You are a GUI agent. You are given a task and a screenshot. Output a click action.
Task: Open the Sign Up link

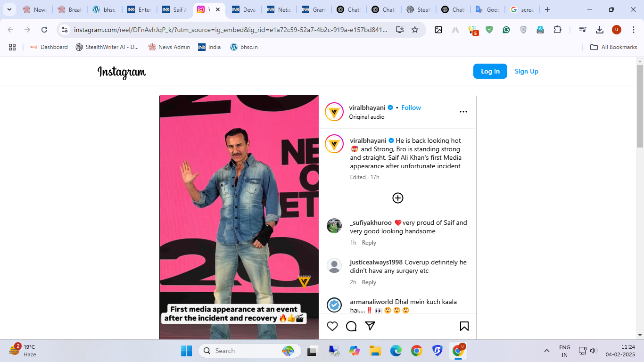pos(526,71)
